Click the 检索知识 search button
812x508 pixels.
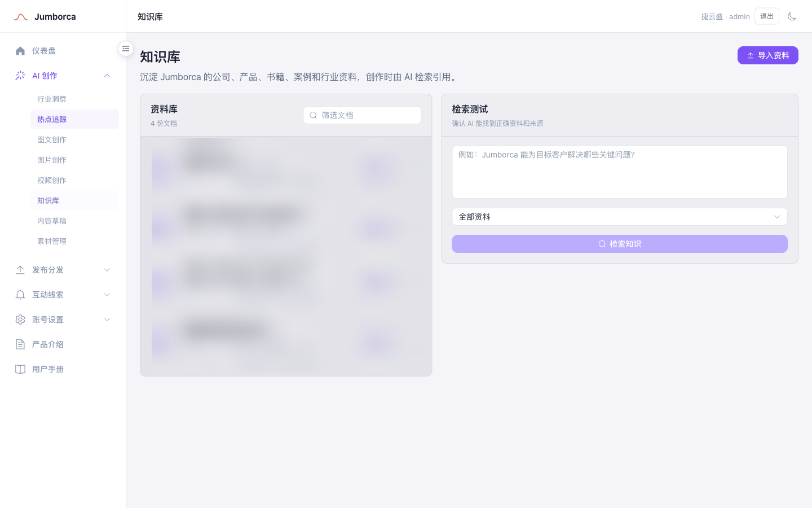click(620, 244)
